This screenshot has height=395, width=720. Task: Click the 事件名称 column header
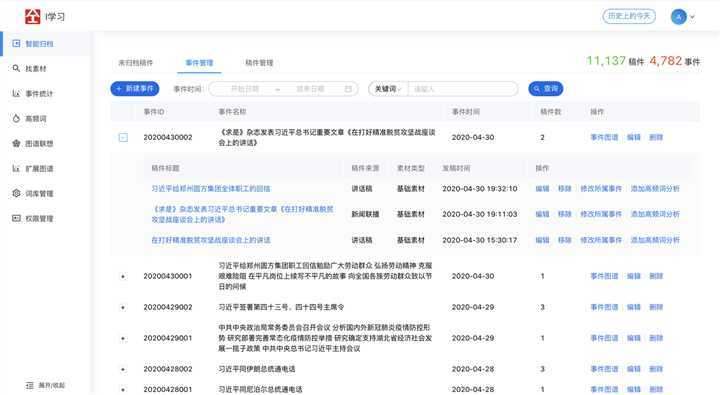click(x=232, y=112)
